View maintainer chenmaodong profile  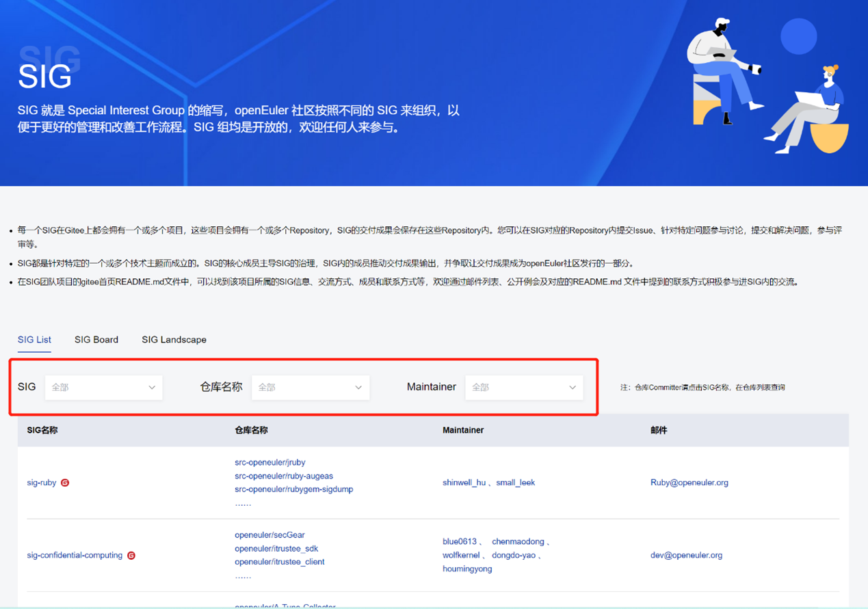pyautogui.click(x=518, y=542)
